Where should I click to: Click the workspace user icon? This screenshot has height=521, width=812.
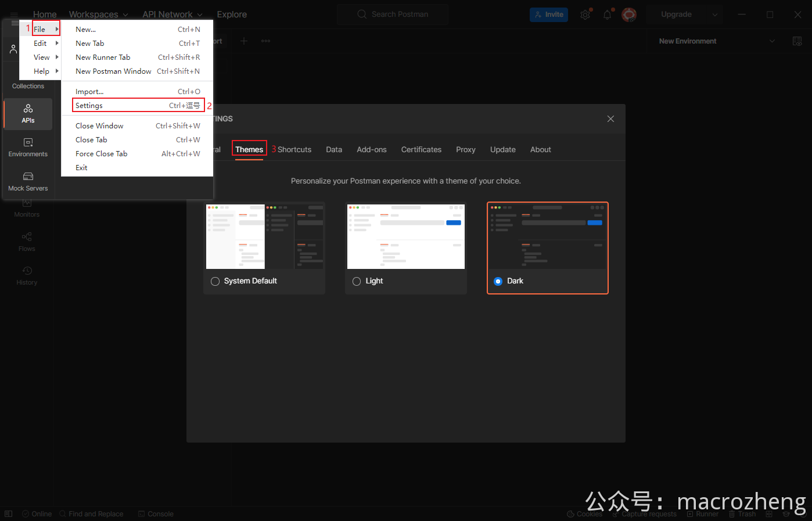coord(13,49)
